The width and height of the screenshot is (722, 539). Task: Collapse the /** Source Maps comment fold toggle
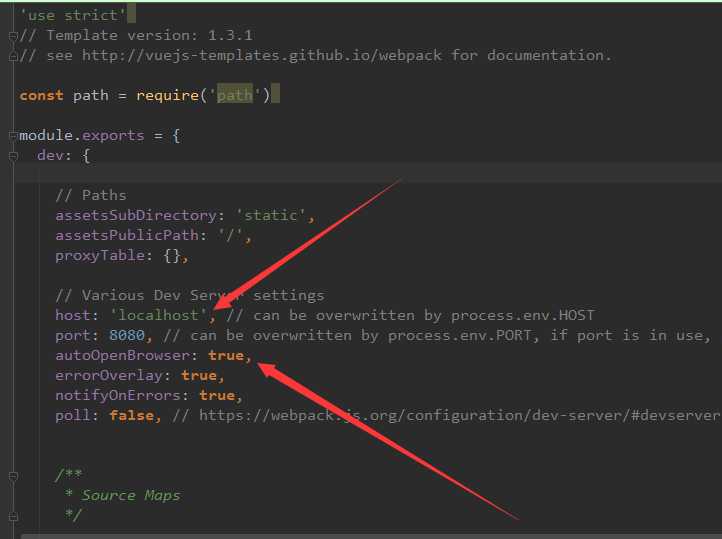[13, 475]
